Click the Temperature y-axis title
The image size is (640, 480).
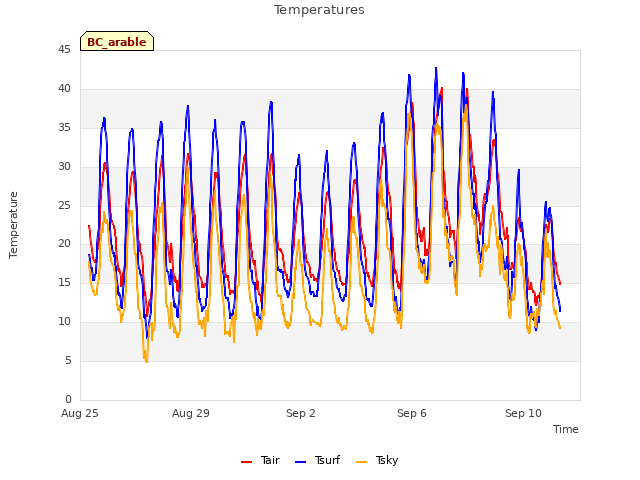click(x=13, y=225)
